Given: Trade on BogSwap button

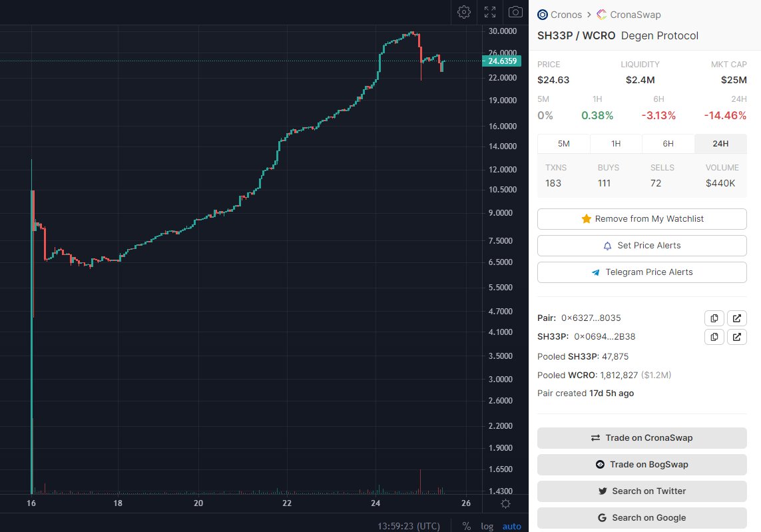Looking at the screenshot, I should (x=642, y=465).
